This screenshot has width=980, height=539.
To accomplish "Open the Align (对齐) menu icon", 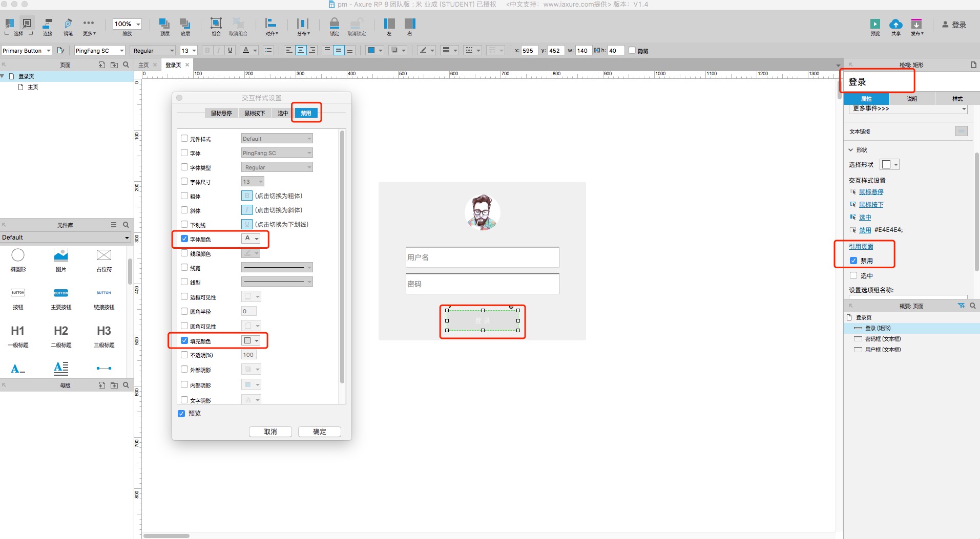I will (271, 24).
